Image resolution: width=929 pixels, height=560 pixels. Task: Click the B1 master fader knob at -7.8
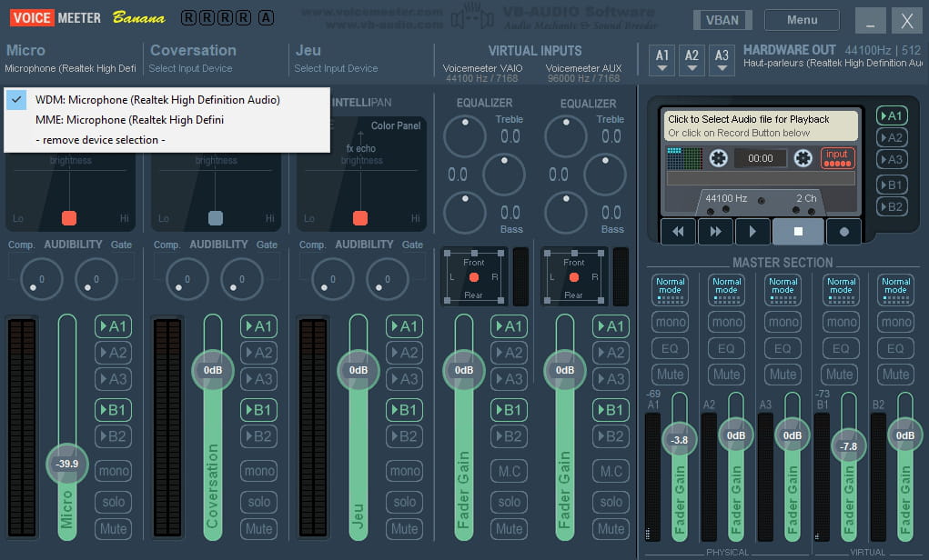click(849, 446)
